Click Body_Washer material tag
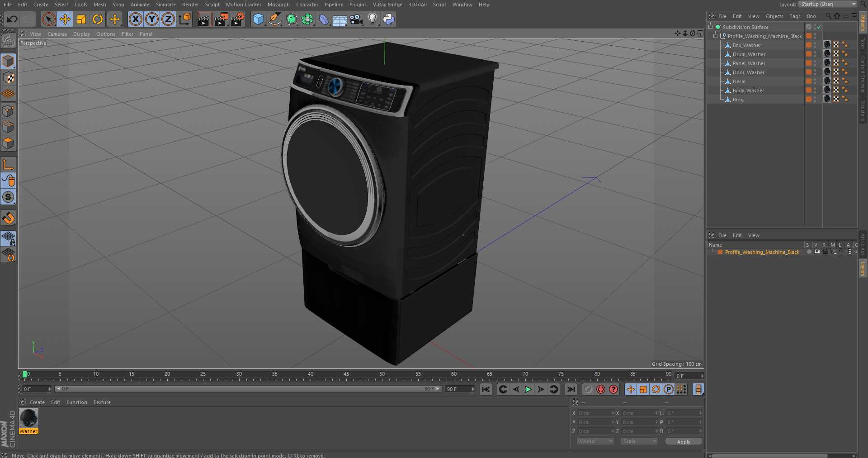This screenshot has width=868, height=458. pos(827,90)
